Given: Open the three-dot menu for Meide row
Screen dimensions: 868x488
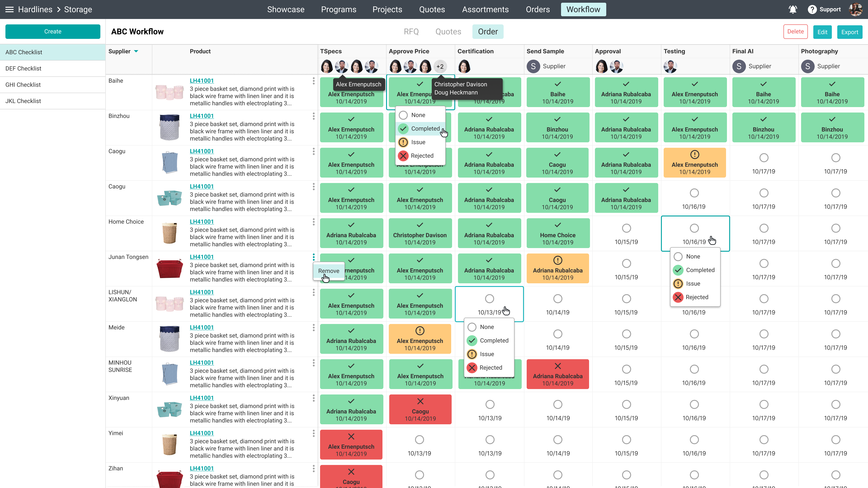Looking at the screenshot, I should (x=313, y=327).
